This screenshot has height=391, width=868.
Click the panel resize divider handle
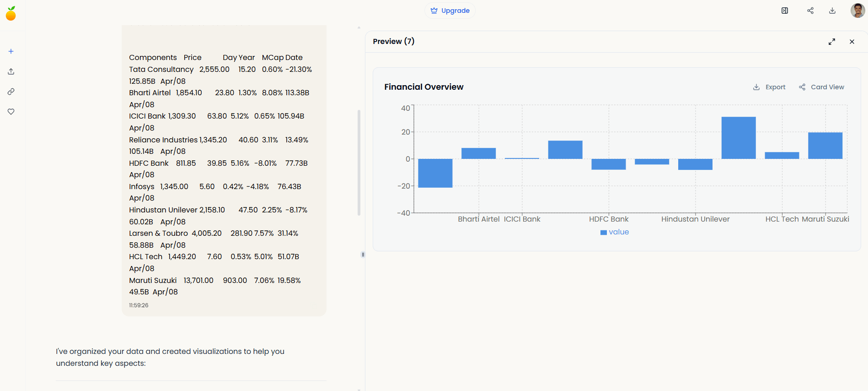point(363,255)
